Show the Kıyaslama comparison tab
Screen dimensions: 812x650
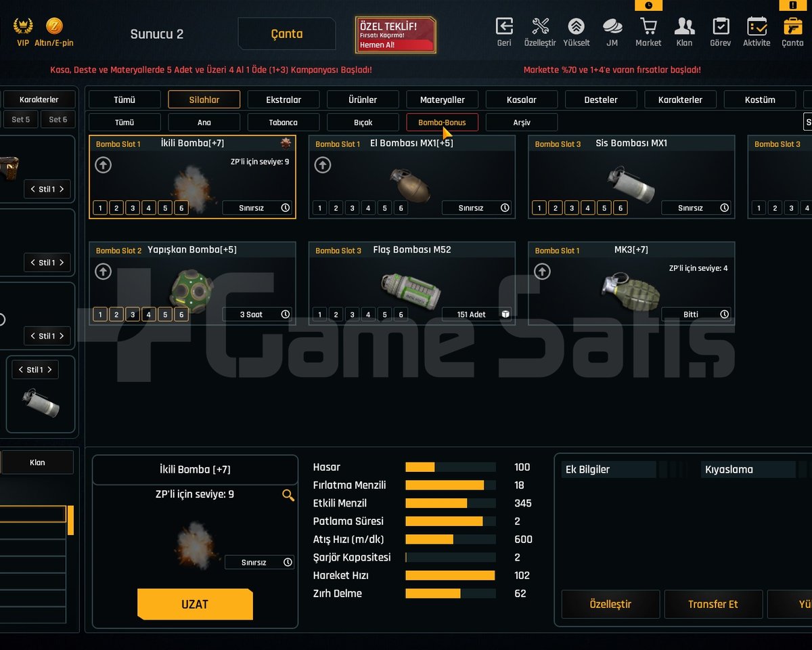click(x=748, y=469)
